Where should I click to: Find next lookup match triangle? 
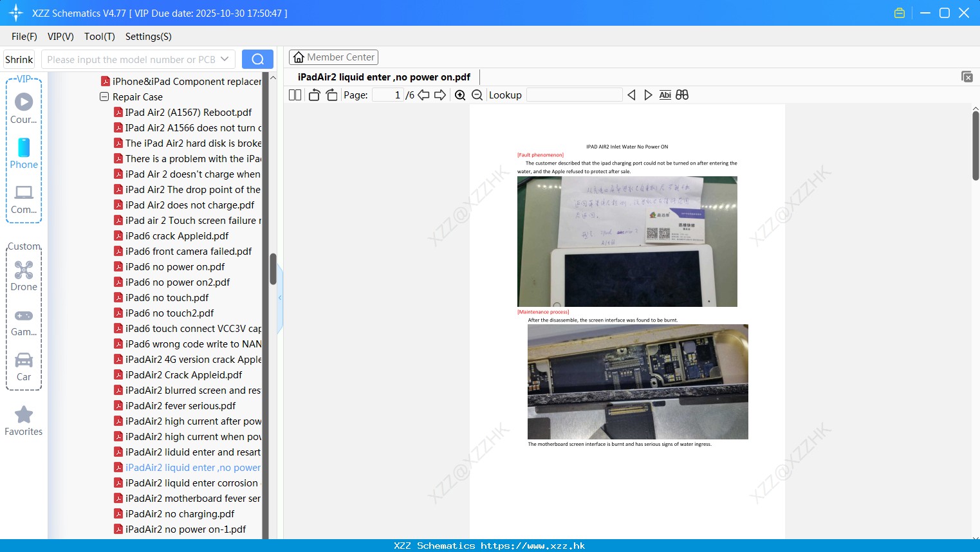(x=648, y=95)
